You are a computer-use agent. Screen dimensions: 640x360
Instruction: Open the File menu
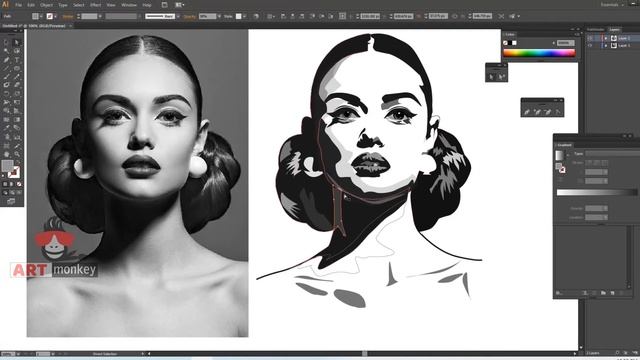pos(18,5)
